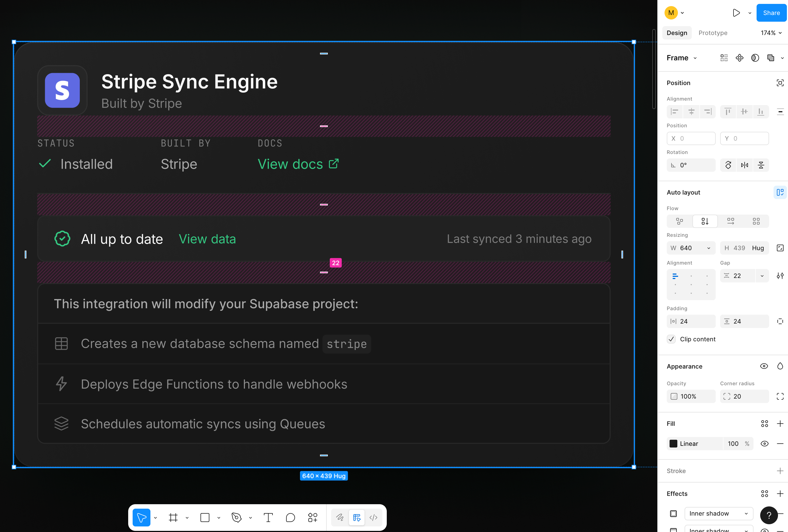This screenshot has width=788, height=532.
Task: Open the Inner shadow effect dropdown
Action: click(718, 513)
